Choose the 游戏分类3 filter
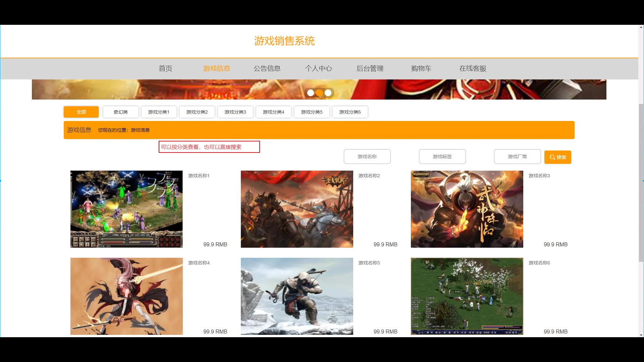The height and width of the screenshot is (362, 644). [x=235, y=112]
